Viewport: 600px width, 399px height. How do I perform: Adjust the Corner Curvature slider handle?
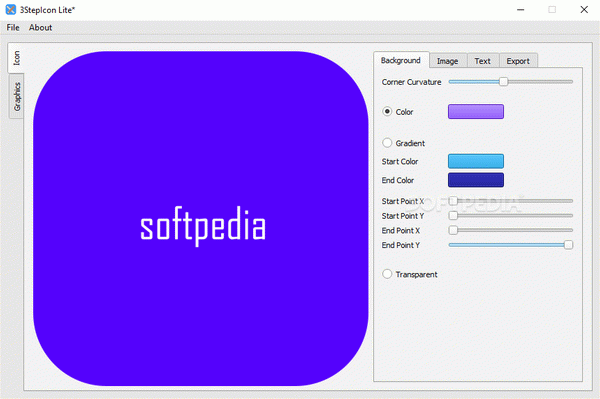pyautogui.click(x=504, y=81)
